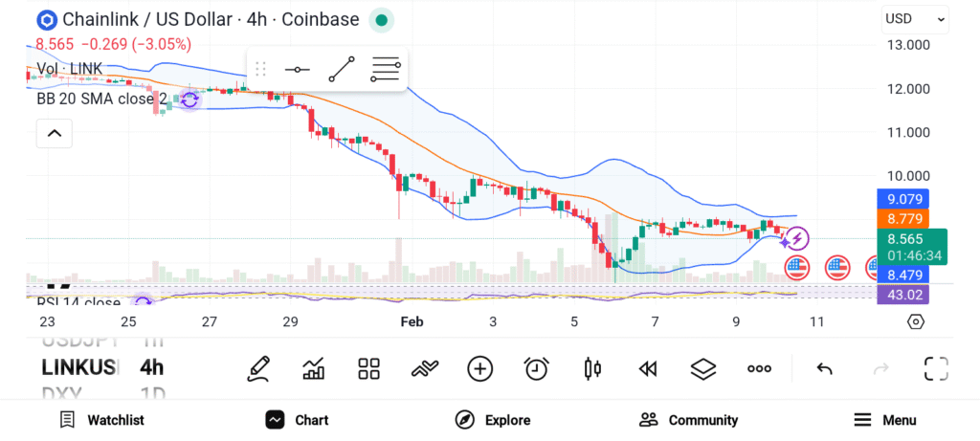980x441 pixels.
Task: Click the plus compare symbol icon
Action: pyautogui.click(x=479, y=368)
